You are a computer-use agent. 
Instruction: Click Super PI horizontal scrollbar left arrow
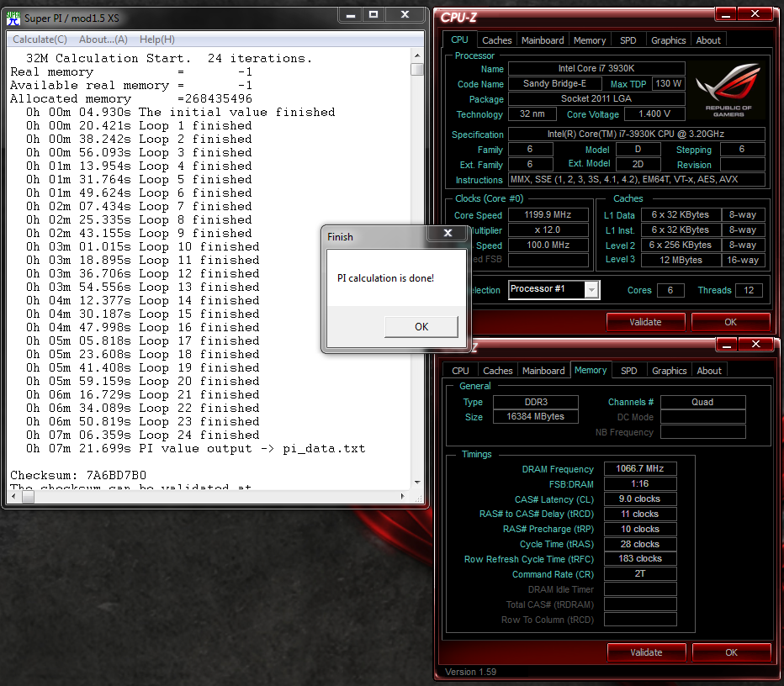click(x=13, y=497)
